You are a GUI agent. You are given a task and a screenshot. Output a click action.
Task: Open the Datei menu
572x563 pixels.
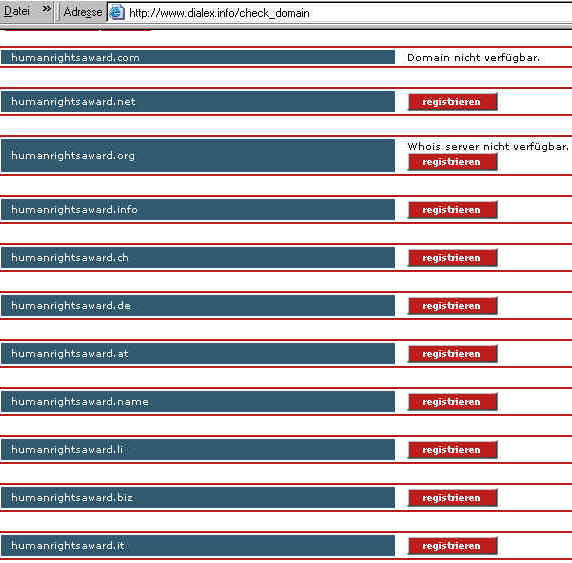click(x=16, y=11)
